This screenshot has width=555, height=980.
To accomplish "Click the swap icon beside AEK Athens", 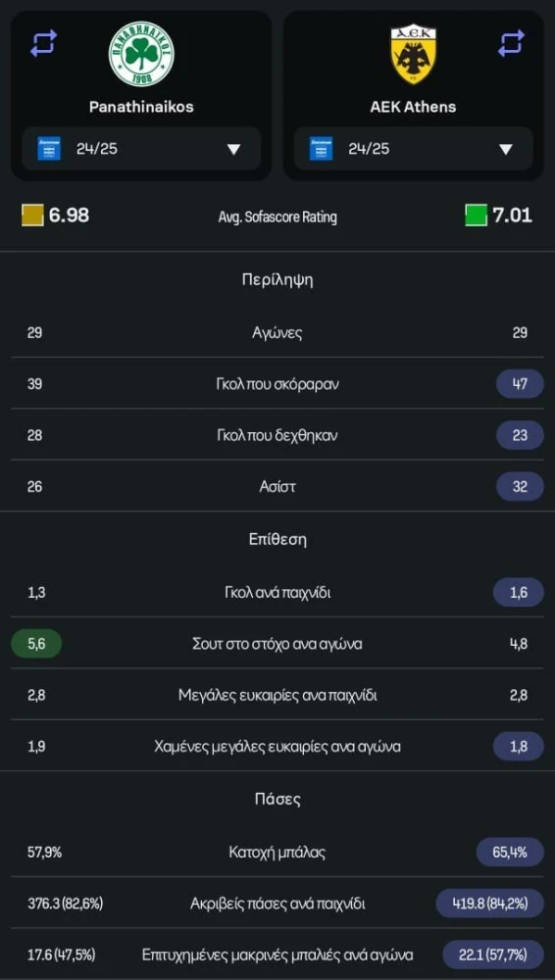I will pyautogui.click(x=511, y=43).
